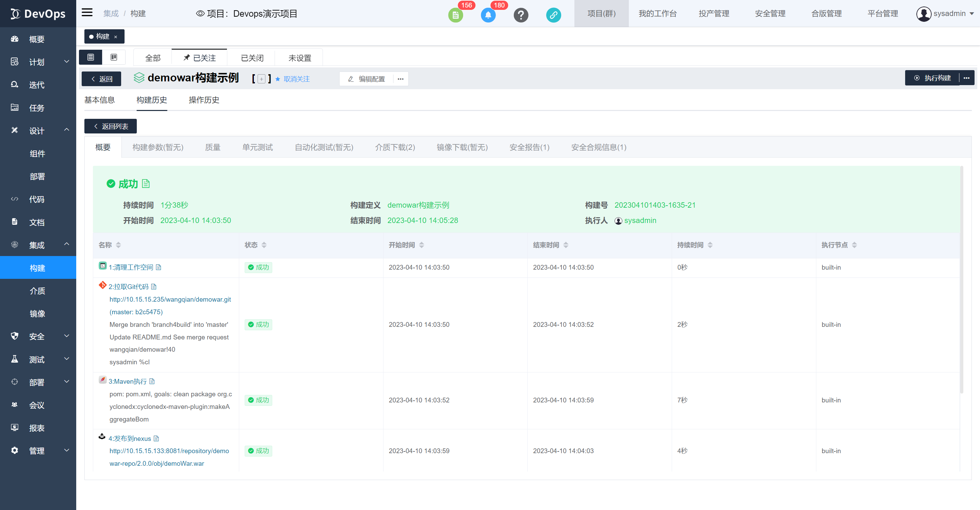
Task: Sort table by 持续时间 column
Action: pos(710,245)
